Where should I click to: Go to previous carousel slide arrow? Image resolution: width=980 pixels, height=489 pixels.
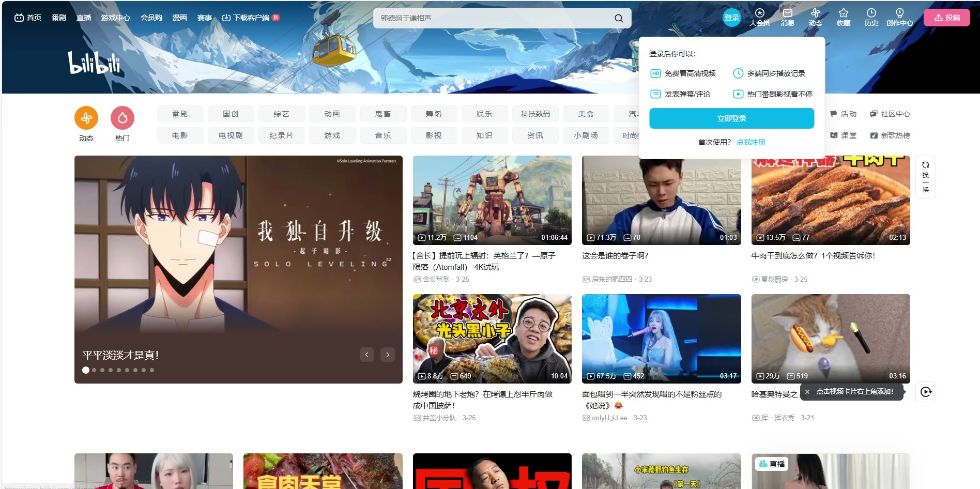pyautogui.click(x=367, y=355)
